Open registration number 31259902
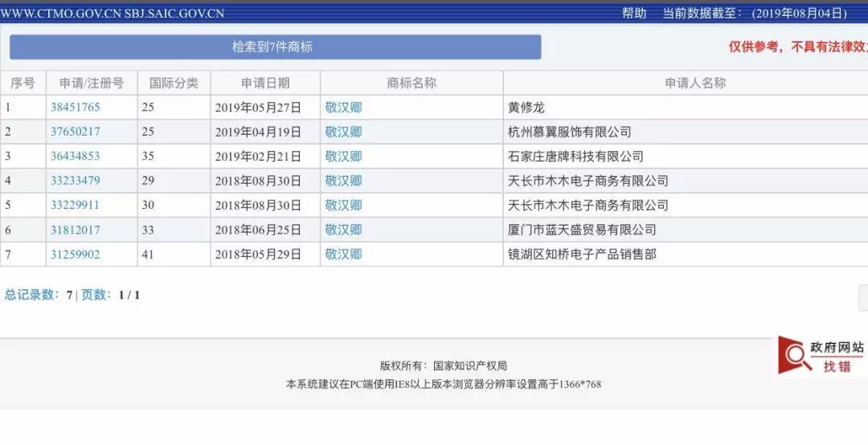The image size is (868, 445). coord(76,254)
